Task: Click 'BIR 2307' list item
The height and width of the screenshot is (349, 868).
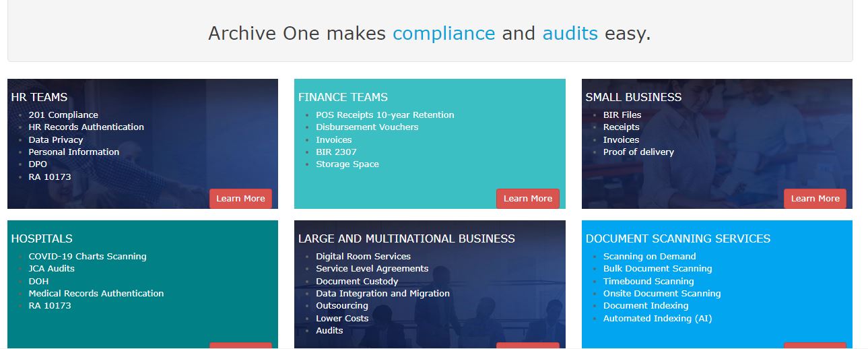Action: pyautogui.click(x=336, y=152)
